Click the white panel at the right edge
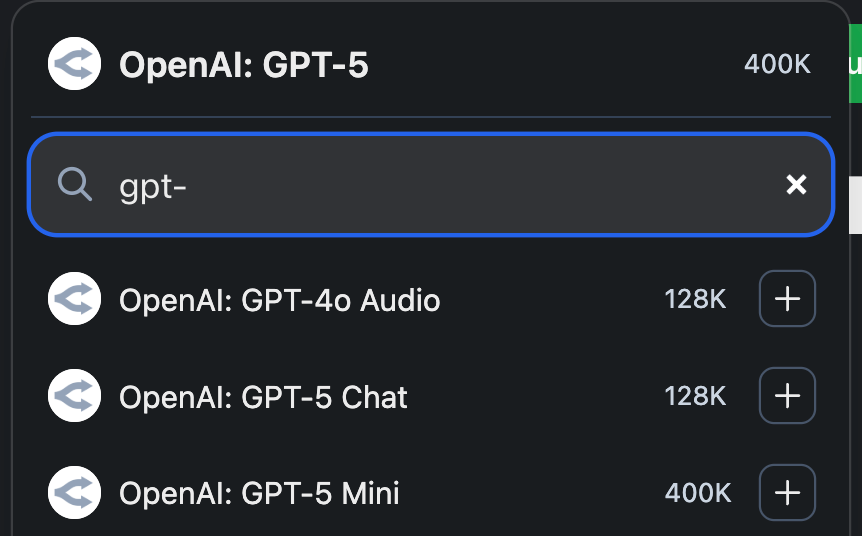The height and width of the screenshot is (536, 862). pyautogui.click(x=855, y=205)
